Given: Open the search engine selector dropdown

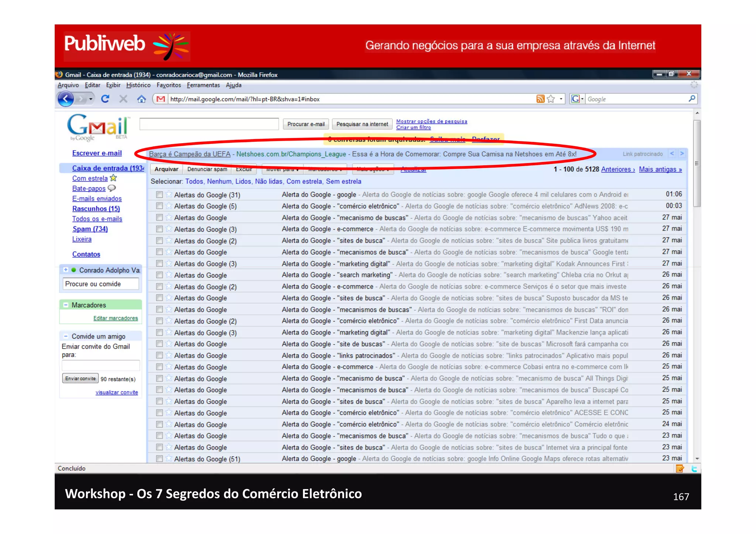Looking at the screenshot, I should [x=577, y=99].
